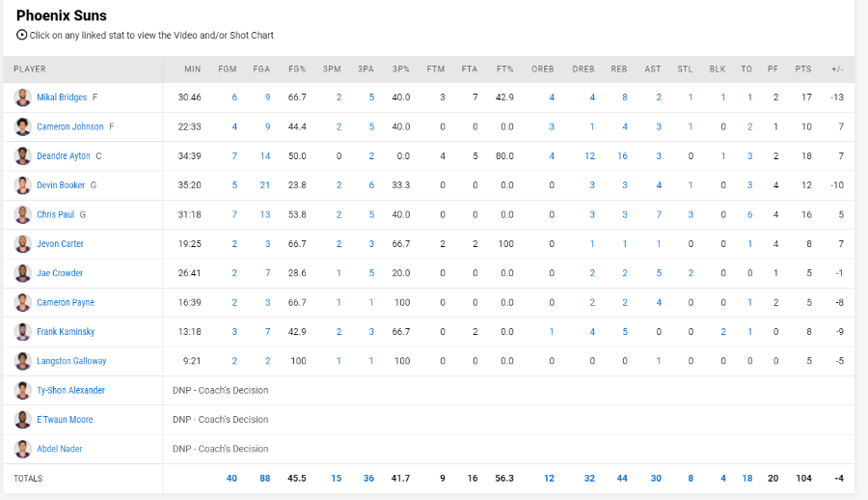
Task: Open Devin Booker's player page
Action: click(x=61, y=185)
